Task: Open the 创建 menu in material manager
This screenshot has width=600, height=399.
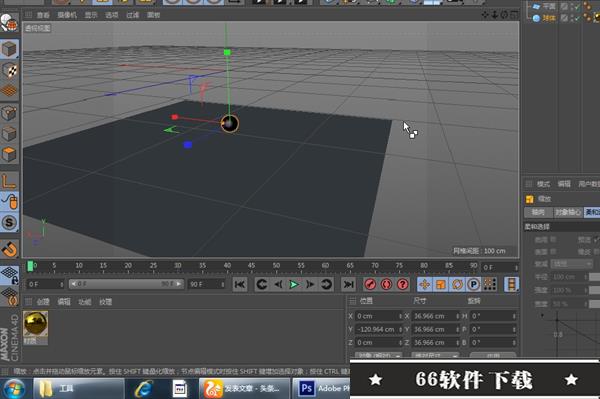Action: (43, 302)
